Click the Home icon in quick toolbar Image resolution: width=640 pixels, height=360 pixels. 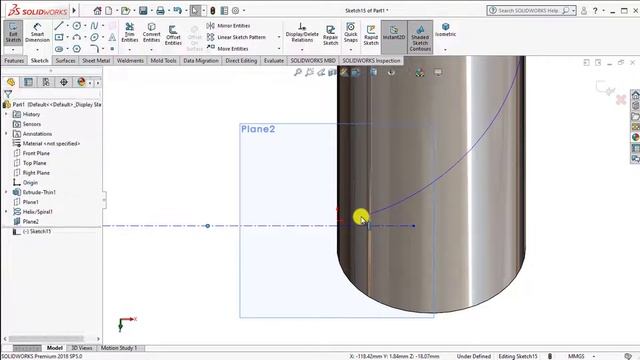point(97,11)
